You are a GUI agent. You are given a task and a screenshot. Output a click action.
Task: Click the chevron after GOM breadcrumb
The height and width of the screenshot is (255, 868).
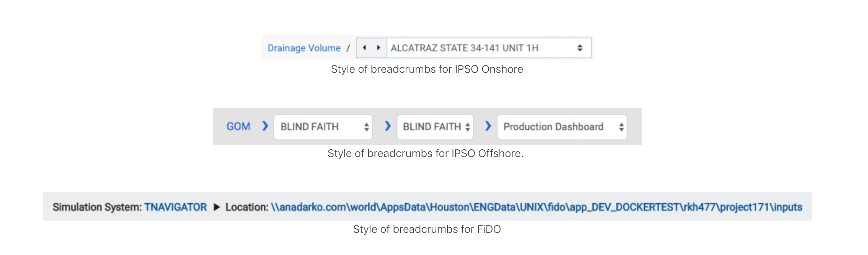coord(265,126)
